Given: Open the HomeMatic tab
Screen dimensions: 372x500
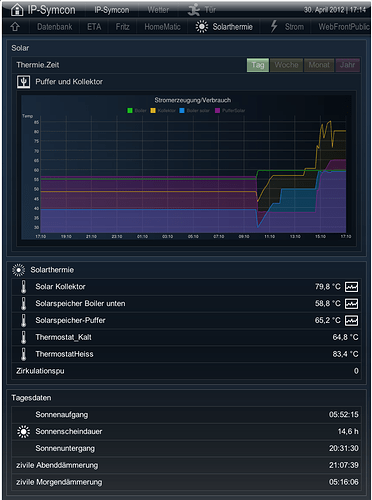Looking at the screenshot, I should 162,27.
